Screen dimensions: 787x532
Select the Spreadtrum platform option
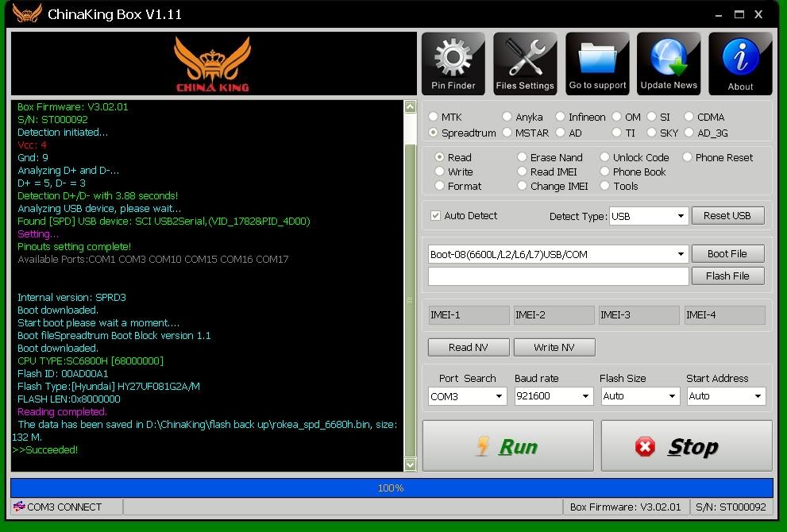pyautogui.click(x=433, y=133)
